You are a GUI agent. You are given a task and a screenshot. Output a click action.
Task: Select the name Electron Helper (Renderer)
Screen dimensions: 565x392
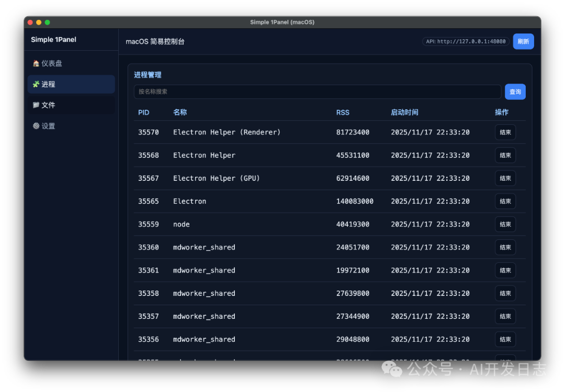(x=227, y=132)
